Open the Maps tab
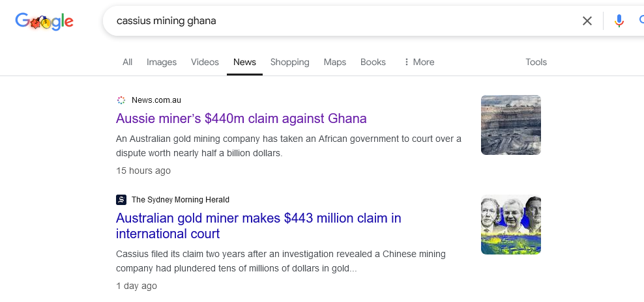The image size is (644, 302). click(334, 62)
